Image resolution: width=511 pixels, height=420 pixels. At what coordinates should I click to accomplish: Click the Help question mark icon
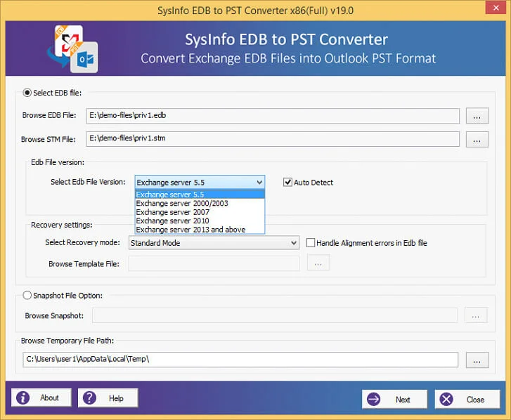(x=90, y=398)
